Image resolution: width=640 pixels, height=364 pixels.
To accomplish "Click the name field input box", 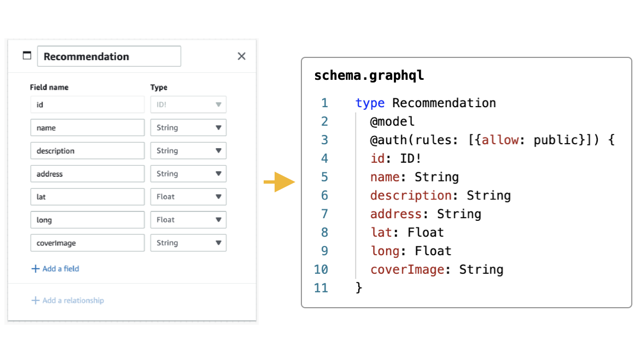I will (x=88, y=127).
